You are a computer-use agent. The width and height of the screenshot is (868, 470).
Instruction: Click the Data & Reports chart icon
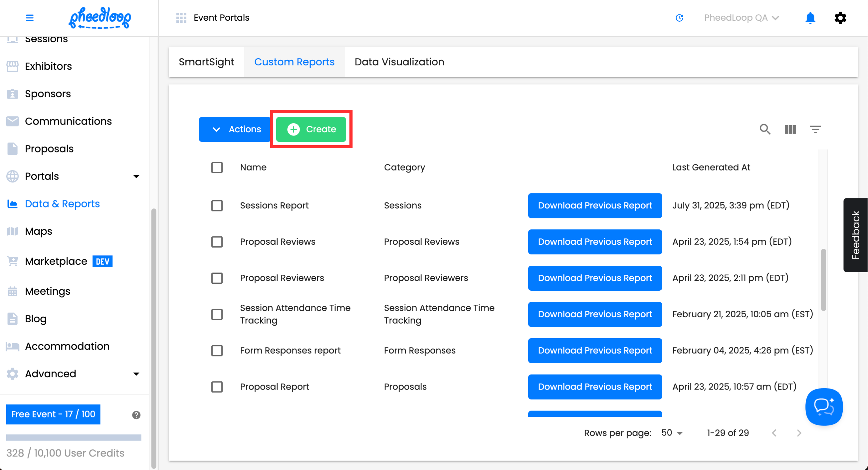[13, 204]
